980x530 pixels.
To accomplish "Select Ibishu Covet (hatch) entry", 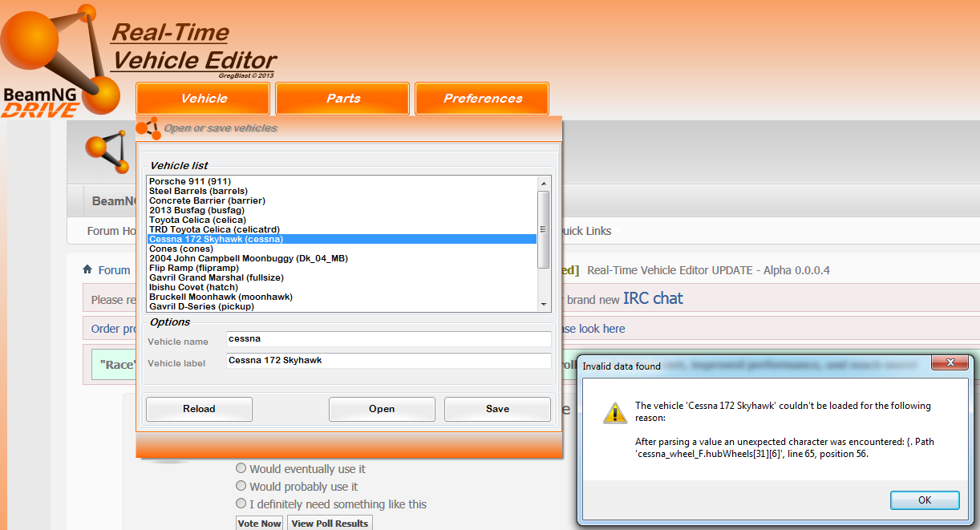I will [342, 287].
